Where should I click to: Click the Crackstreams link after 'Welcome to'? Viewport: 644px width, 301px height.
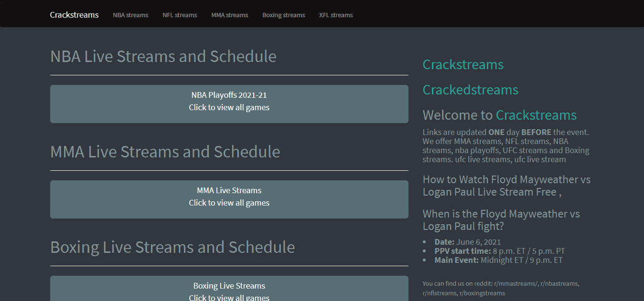point(536,115)
